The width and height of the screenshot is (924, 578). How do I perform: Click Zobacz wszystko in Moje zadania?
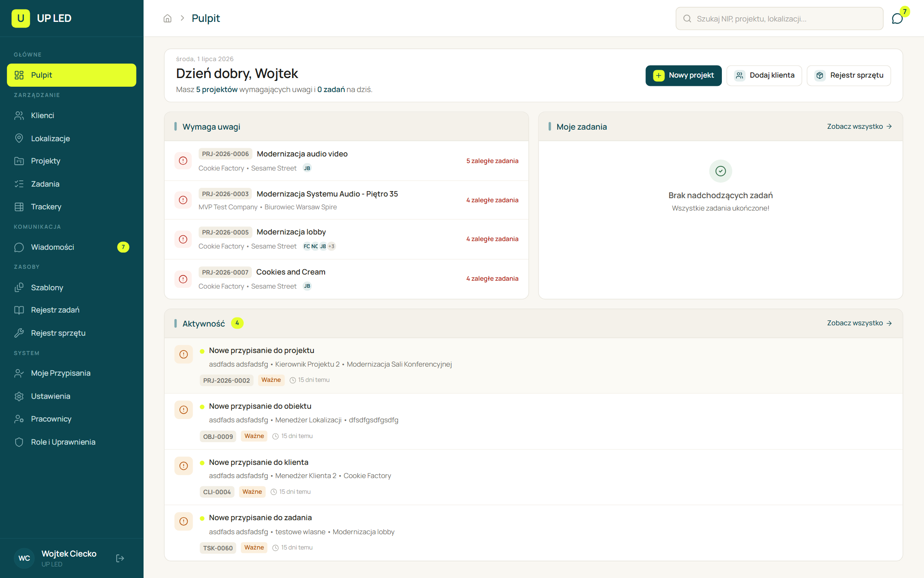(859, 126)
